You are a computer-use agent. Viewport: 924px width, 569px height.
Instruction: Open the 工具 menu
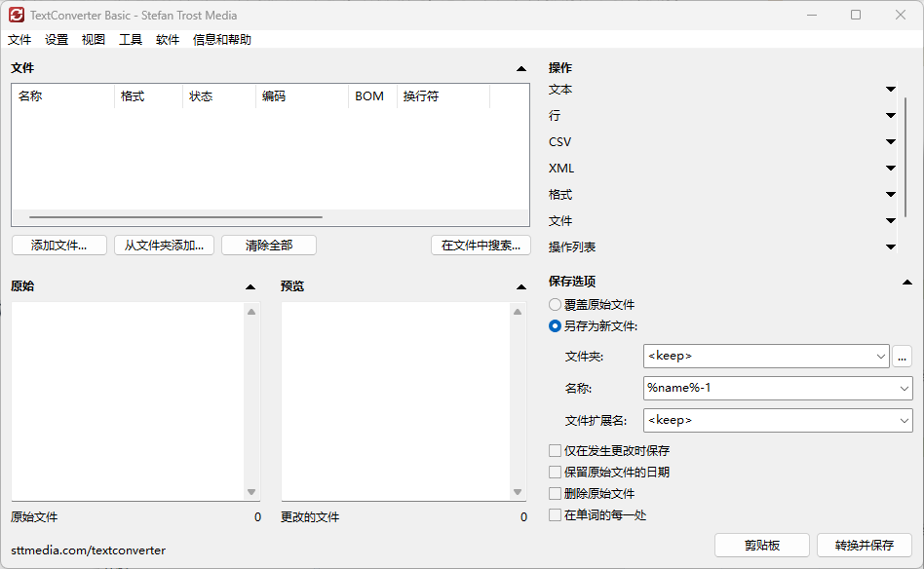pyautogui.click(x=131, y=40)
